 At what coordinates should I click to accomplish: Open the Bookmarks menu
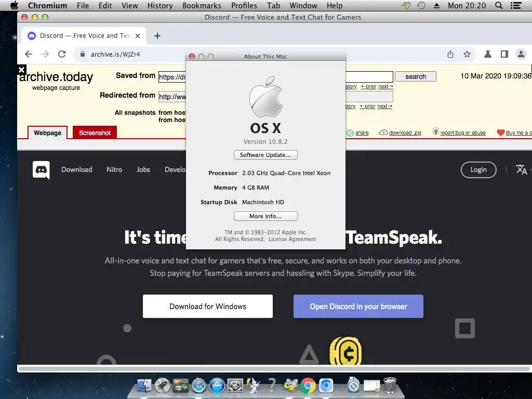202,5
